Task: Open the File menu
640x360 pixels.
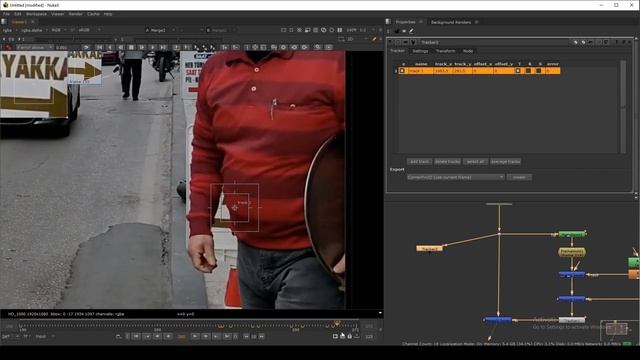Action: (x=6, y=14)
